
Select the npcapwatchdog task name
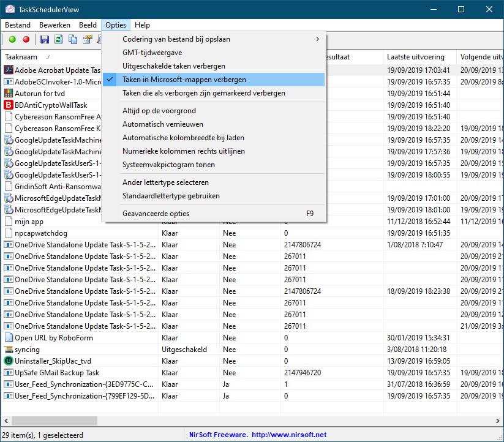tap(41, 233)
